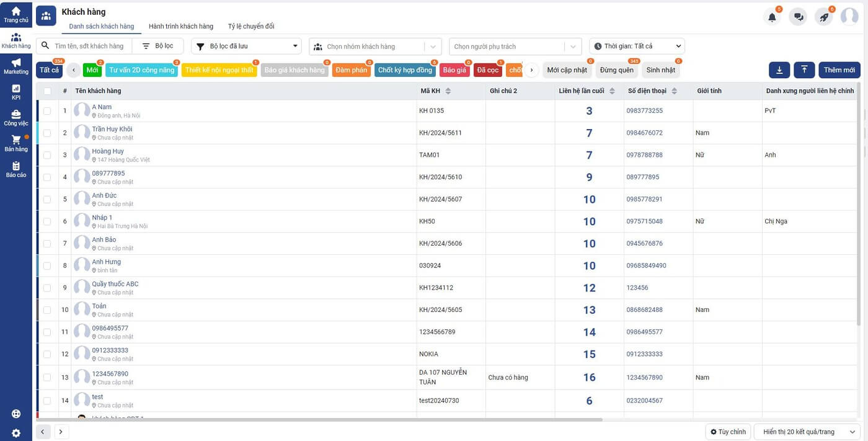Select the checkbox for Hoàng Huy row
868x441 pixels.
(47, 155)
